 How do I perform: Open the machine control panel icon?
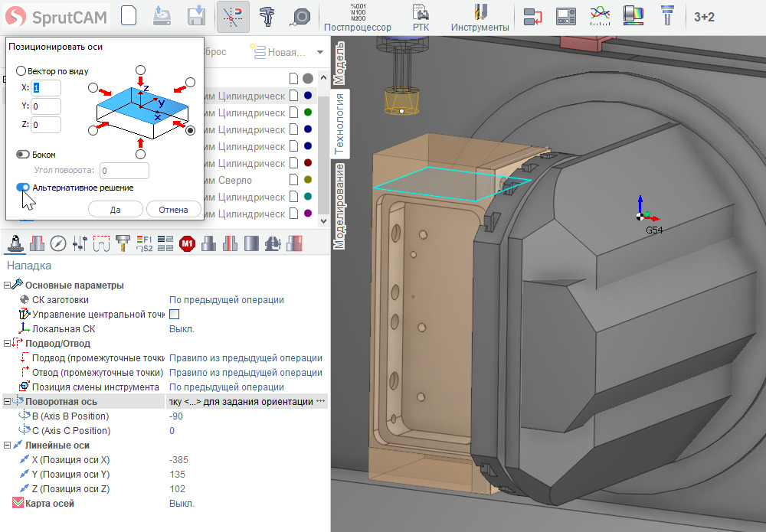[x=566, y=16]
